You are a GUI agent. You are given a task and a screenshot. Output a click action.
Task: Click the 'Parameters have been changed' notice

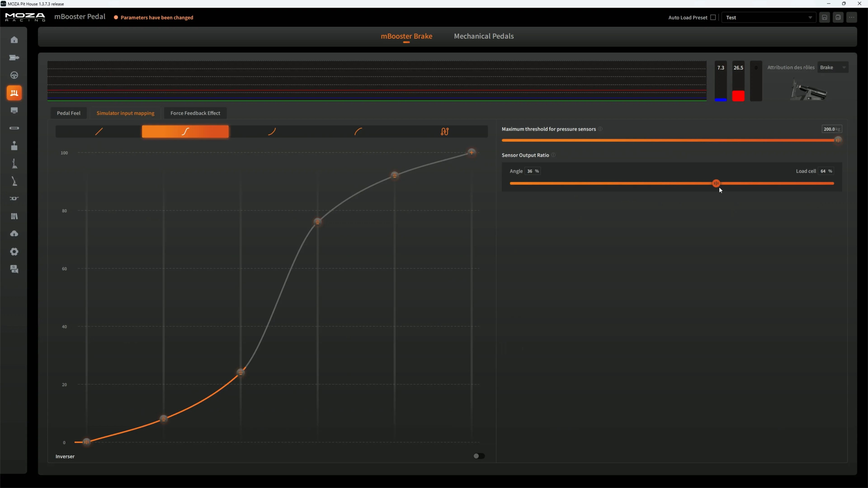tap(157, 18)
